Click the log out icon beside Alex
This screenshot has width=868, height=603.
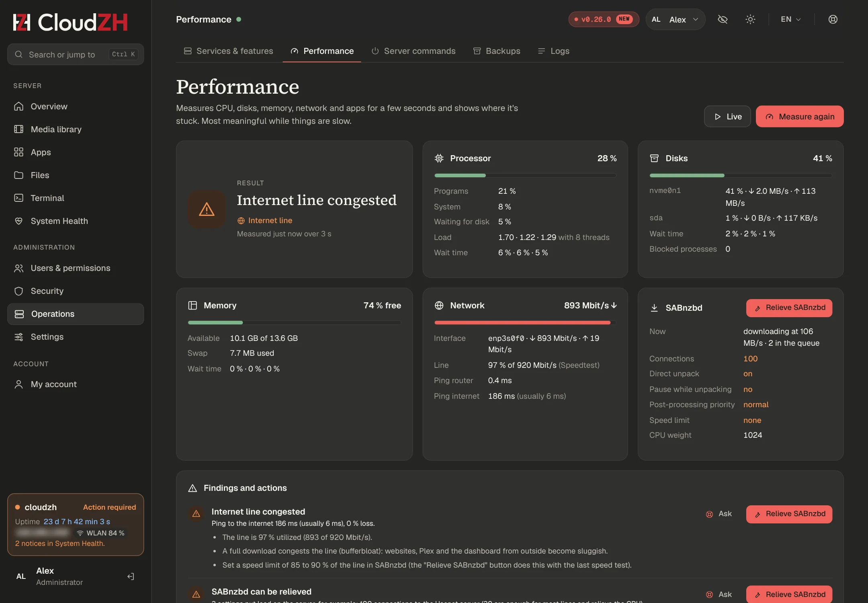click(x=131, y=576)
